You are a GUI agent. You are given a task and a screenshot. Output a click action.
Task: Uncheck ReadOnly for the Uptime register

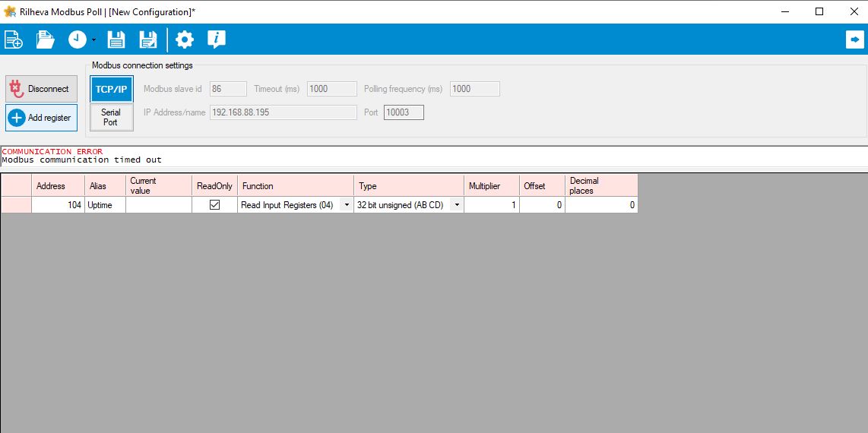(x=214, y=205)
